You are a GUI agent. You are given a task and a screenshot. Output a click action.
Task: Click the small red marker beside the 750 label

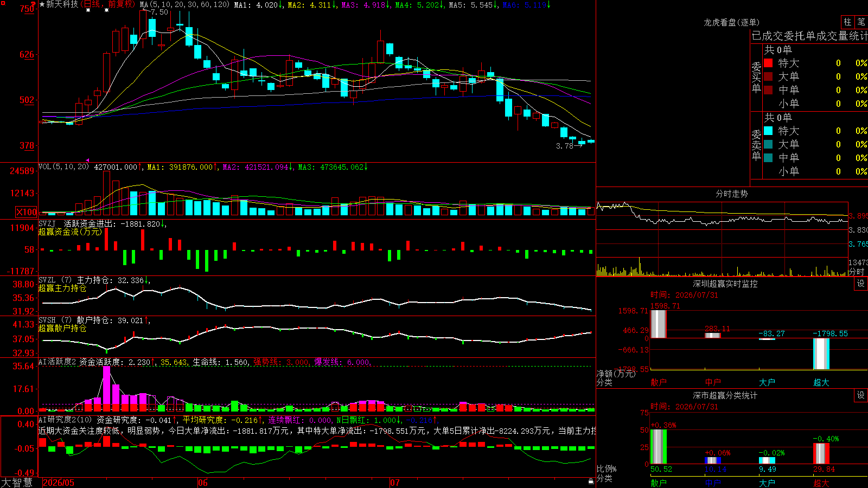point(33,5)
